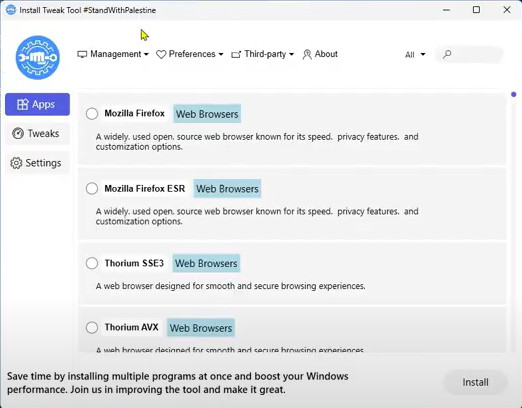Image resolution: width=522 pixels, height=408 pixels.
Task: Click the Install button
Action: point(475,382)
